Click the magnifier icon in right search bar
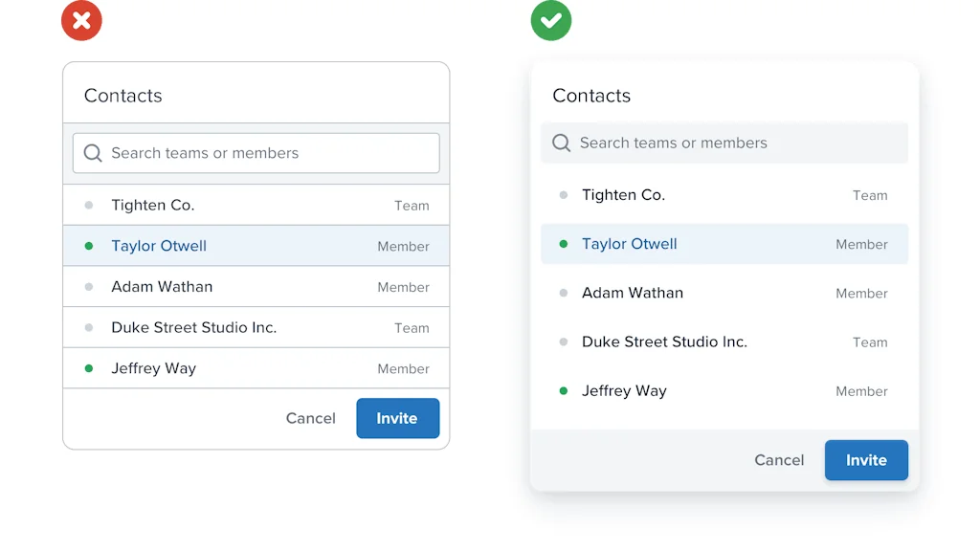The height and width of the screenshot is (551, 980). (x=561, y=143)
